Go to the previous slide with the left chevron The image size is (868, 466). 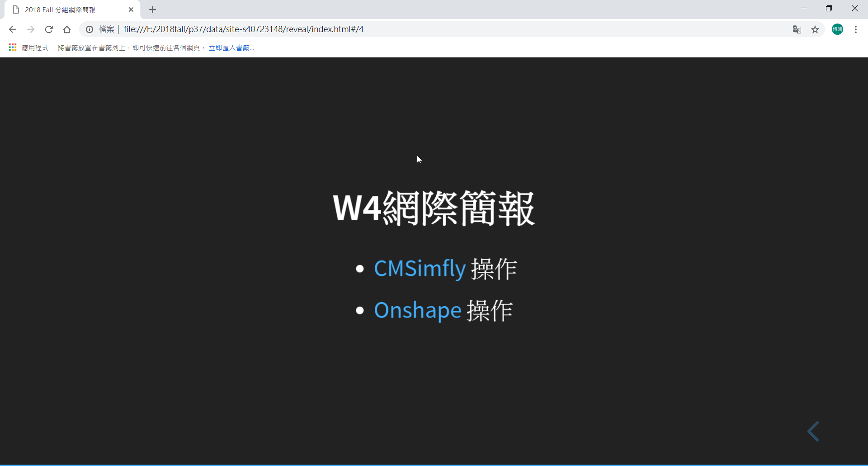pyautogui.click(x=813, y=431)
